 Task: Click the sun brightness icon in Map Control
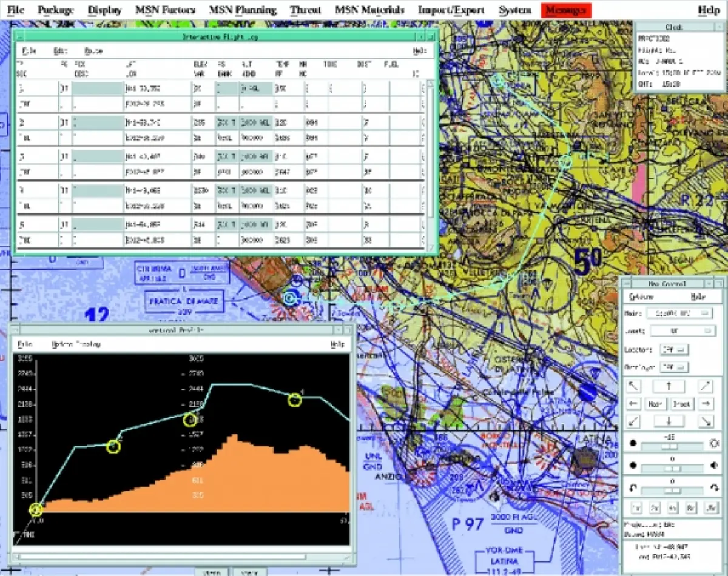coord(713,443)
